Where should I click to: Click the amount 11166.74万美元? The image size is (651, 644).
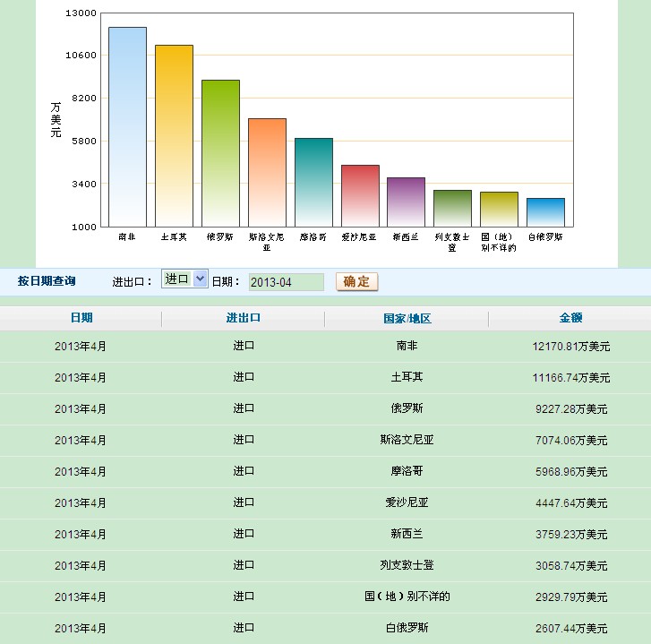point(571,378)
